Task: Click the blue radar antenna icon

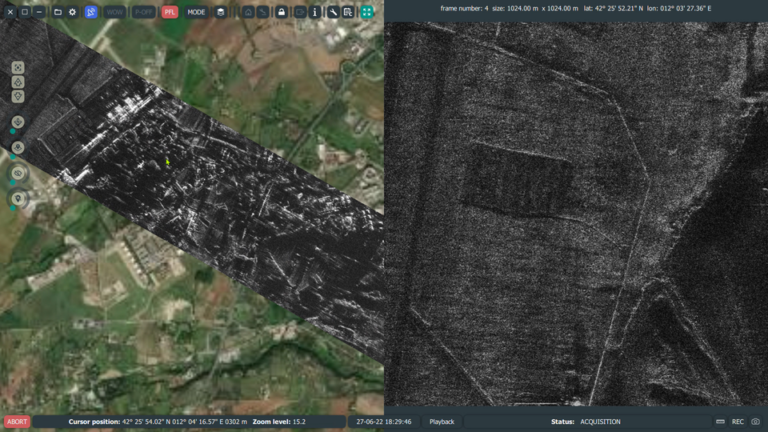Action: pos(91,12)
